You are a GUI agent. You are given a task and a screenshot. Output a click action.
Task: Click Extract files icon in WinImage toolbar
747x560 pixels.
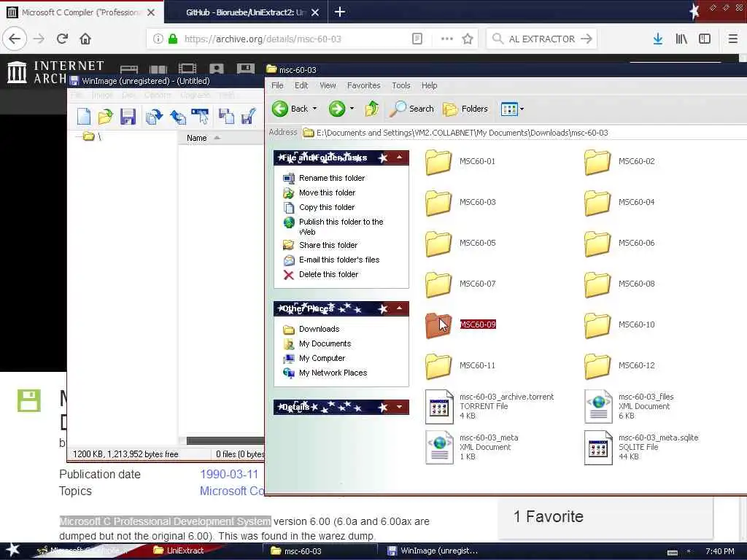pyautogui.click(x=248, y=116)
